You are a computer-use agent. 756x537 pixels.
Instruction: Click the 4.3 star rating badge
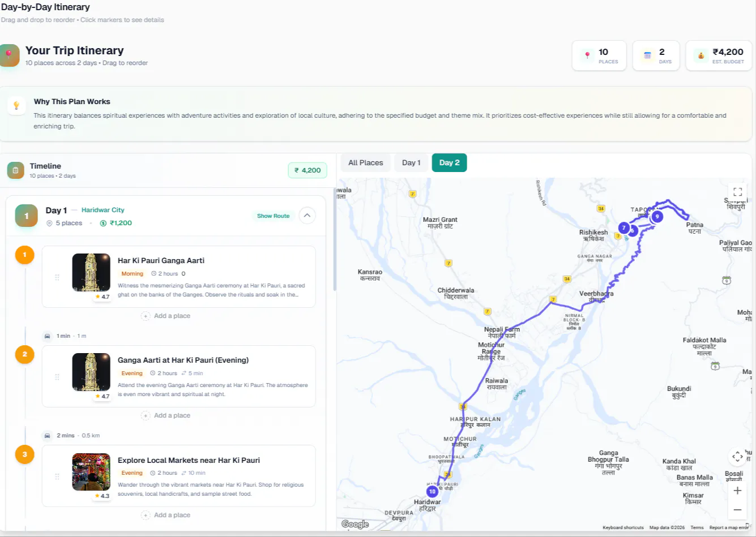[x=102, y=496]
